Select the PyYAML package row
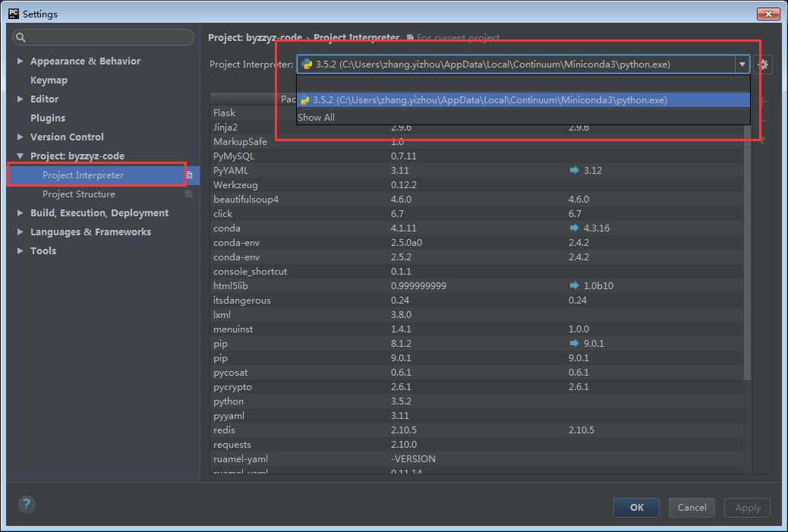 point(477,170)
